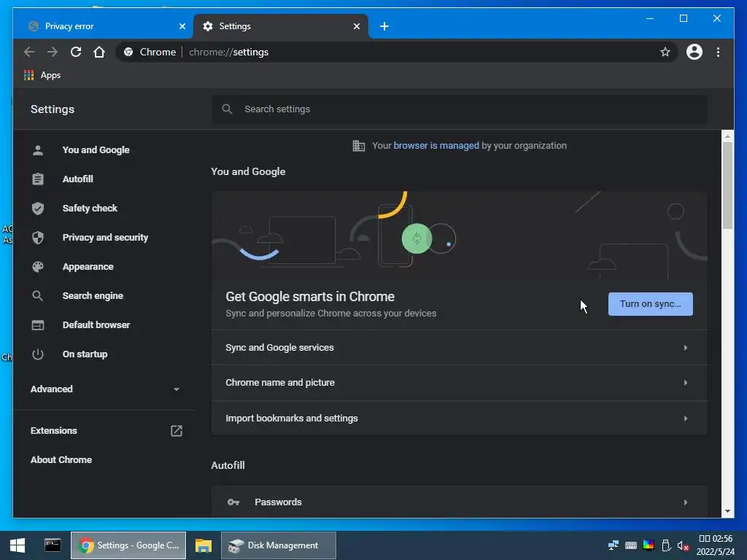Open Default browser section
Screen dimensions: 747x560
[96, 325]
